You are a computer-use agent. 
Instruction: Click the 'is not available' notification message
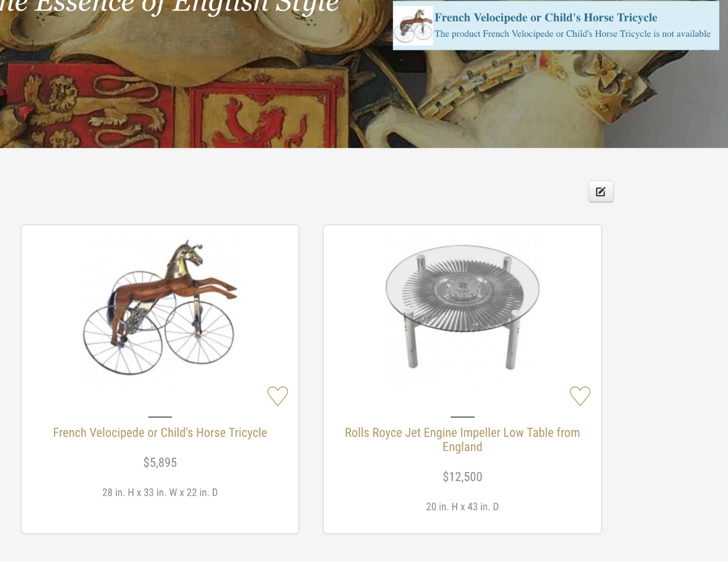tap(572, 34)
